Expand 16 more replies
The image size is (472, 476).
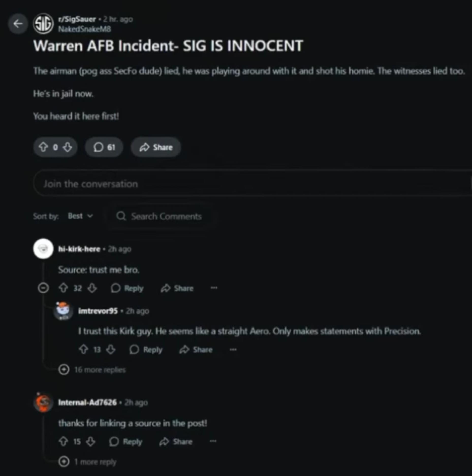coord(92,369)
